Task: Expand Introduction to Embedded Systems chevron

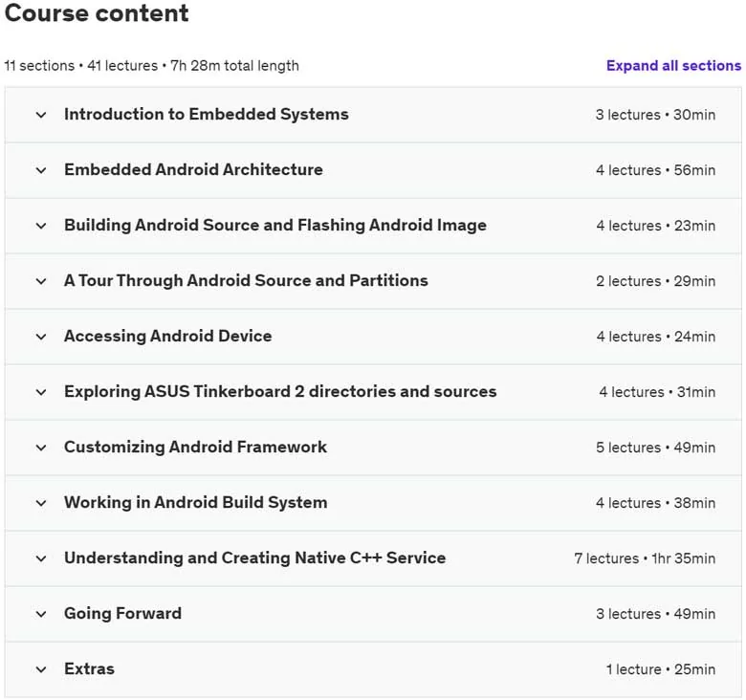Action: (x=41, y=115)
